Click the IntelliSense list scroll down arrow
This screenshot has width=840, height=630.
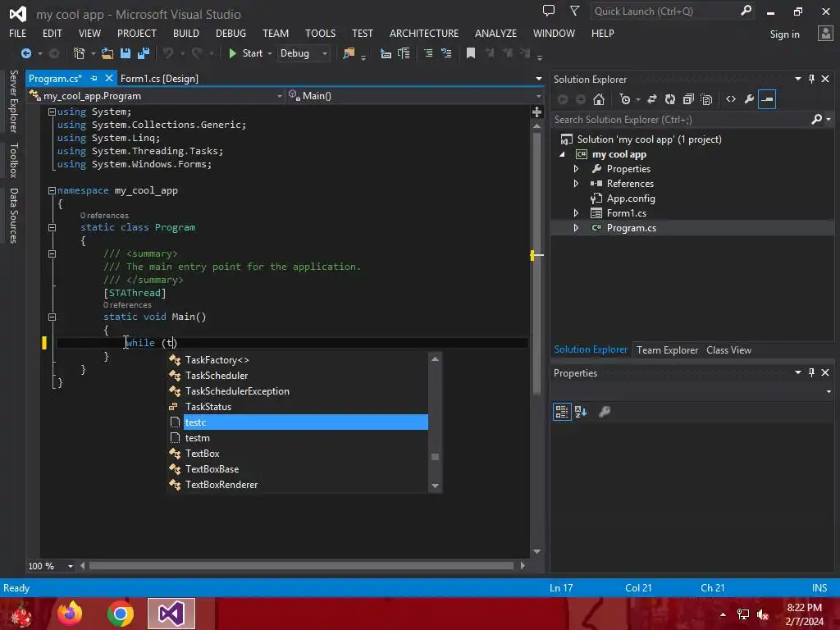point(435,486)
